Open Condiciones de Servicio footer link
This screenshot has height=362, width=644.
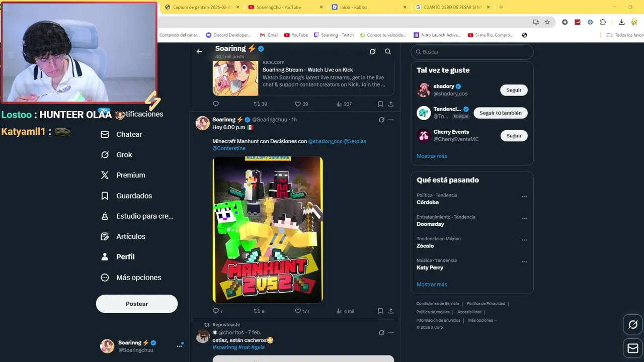[438, 304]
